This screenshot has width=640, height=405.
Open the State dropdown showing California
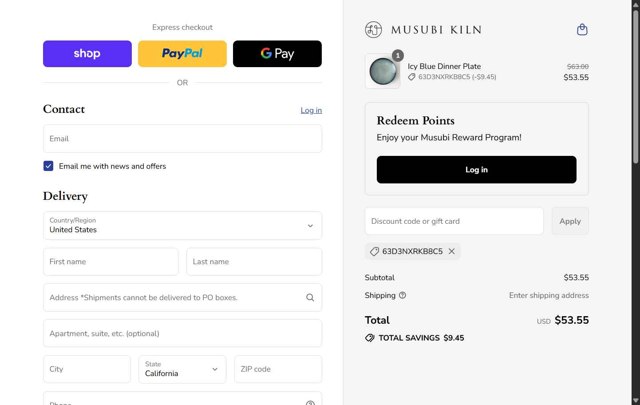pyautogui.click(x=182, y=369)
